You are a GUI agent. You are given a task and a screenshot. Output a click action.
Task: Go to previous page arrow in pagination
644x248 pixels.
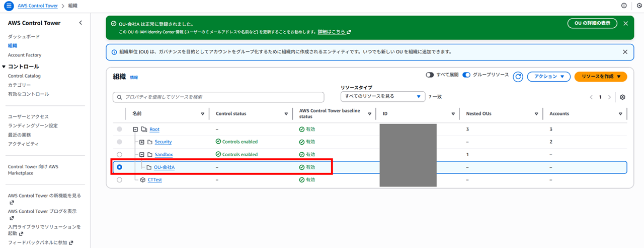tap(591, 97)
